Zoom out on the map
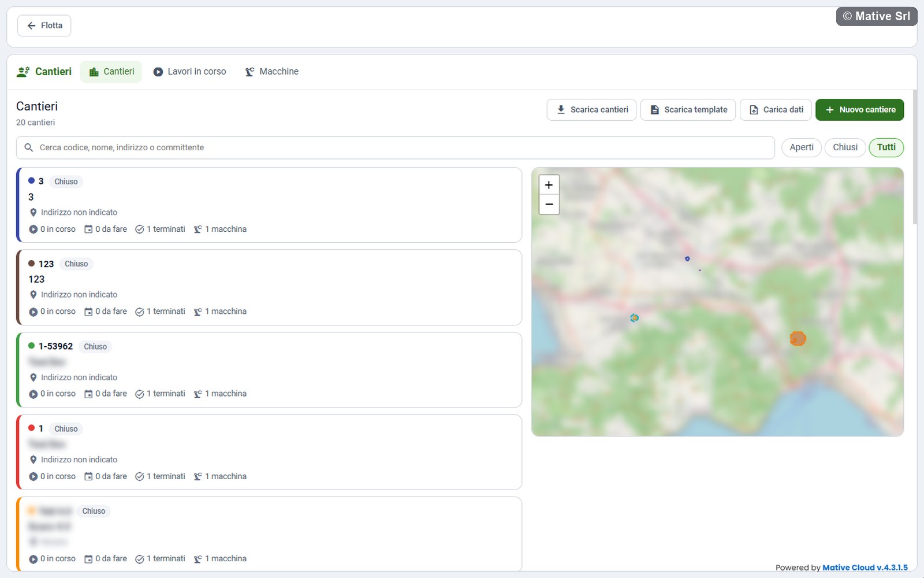 pos(549,205)
